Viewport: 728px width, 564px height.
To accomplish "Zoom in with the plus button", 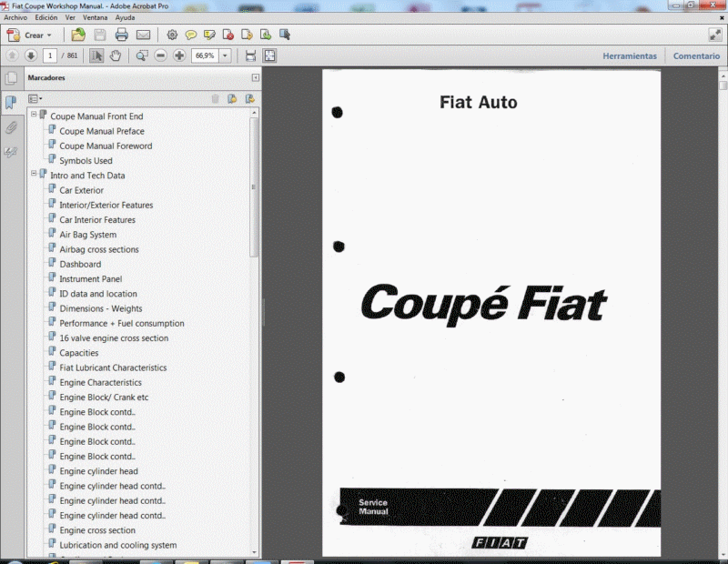I will point(179,55).
